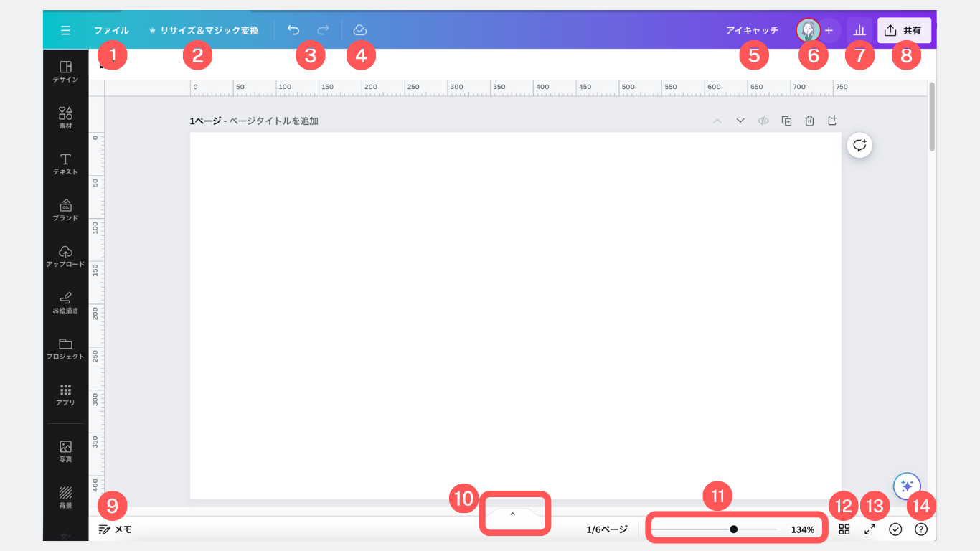The width and height of the screenshot is (980, 551).
Task: Open the デザイン panel in sidebar
Action: [x=65, y=72]
